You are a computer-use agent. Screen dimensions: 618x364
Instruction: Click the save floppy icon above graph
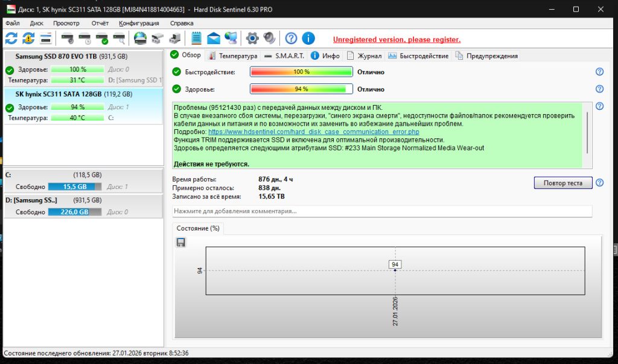click(x=180, y=242)
